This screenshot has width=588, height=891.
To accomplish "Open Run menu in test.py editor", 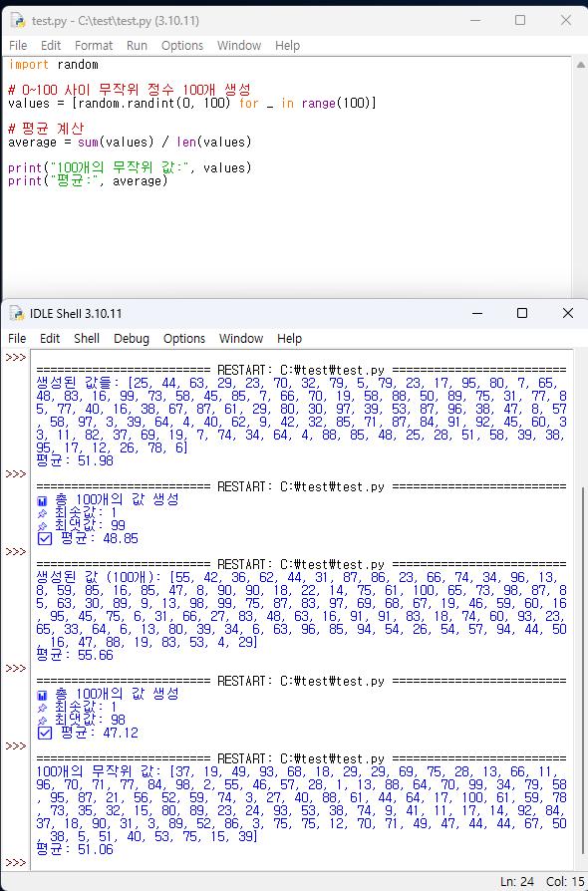I will 137,46.
